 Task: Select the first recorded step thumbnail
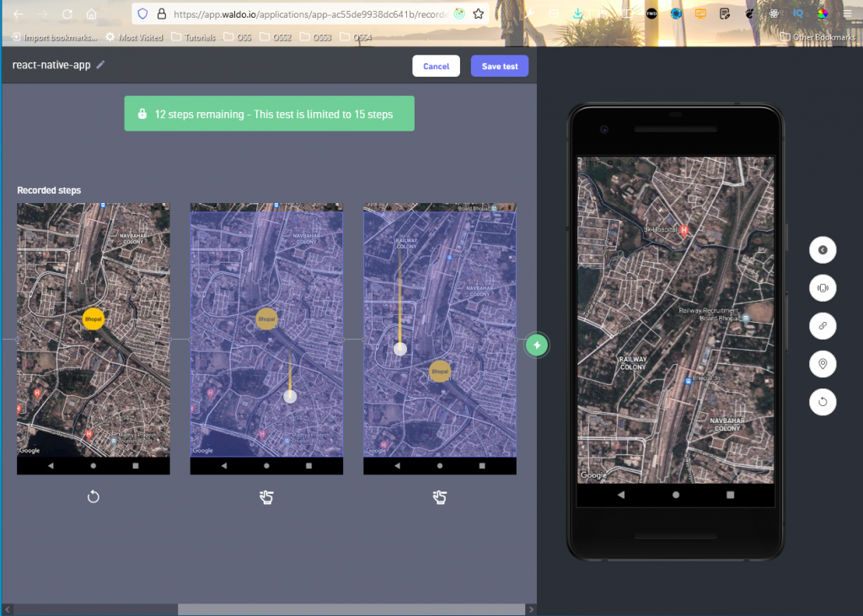tap(93, 339)
